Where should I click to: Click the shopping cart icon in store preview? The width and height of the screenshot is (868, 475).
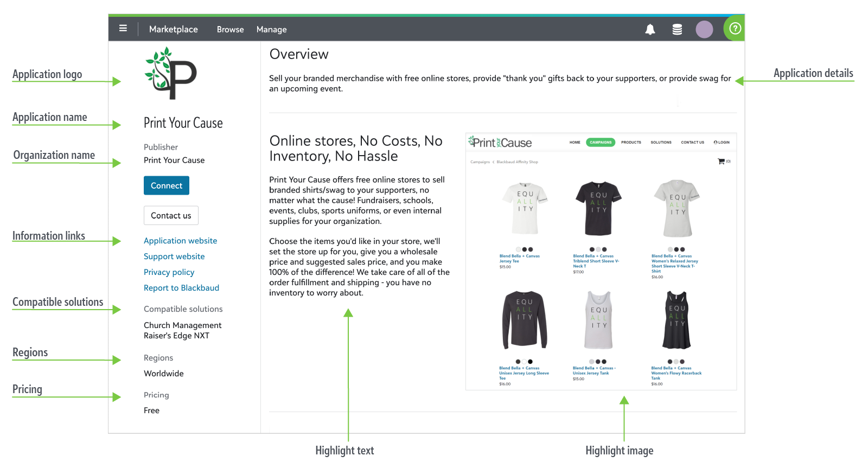click(721, 162)
